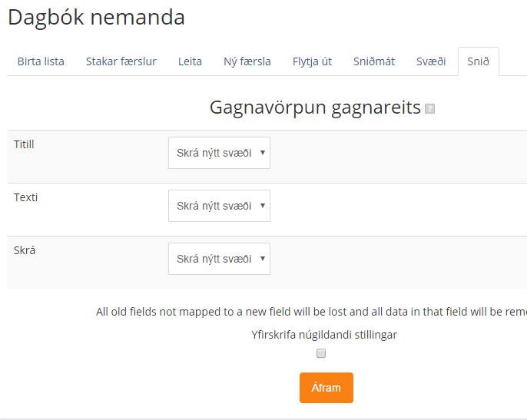Click help icon beside Gagnavörpun gagnareits
527x420 pixels.
pos(429,109)
